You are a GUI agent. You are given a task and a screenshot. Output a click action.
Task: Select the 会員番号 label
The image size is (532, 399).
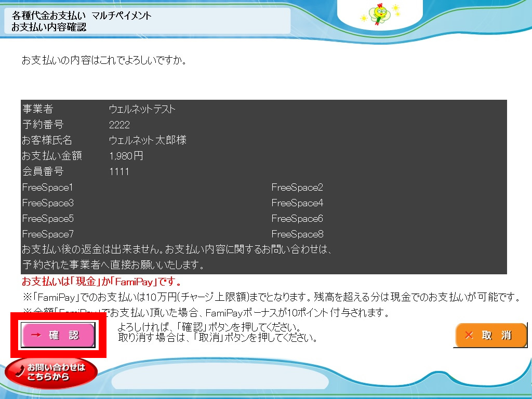coord(43,171)
